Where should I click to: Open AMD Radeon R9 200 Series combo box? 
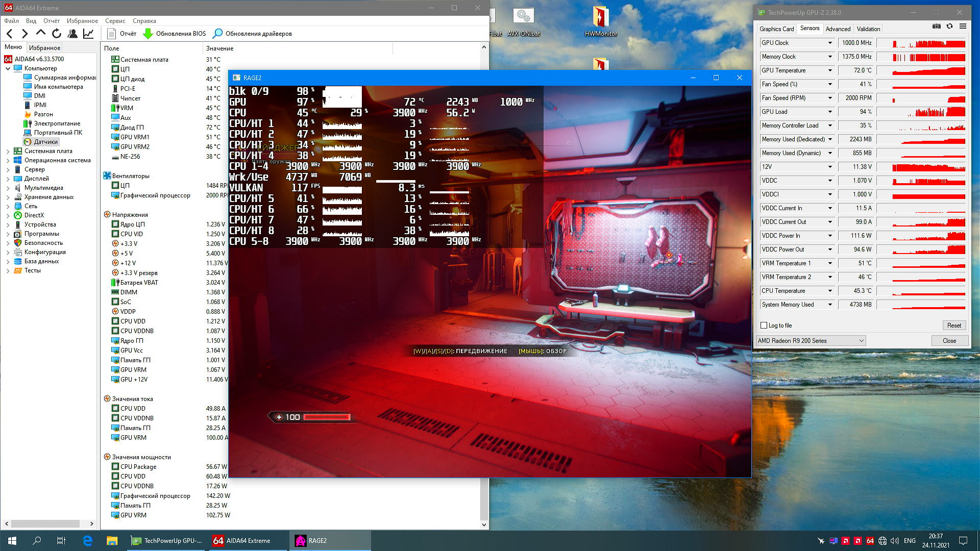coord(811,341)
